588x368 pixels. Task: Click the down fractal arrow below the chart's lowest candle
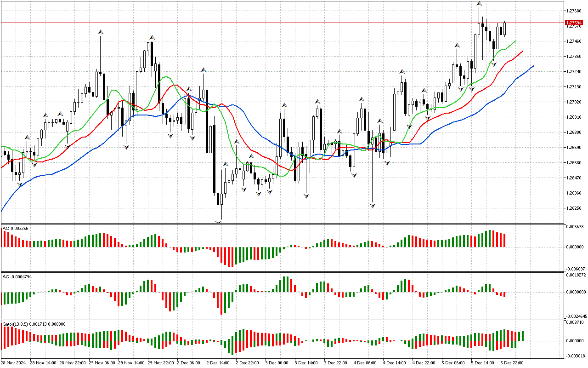[219, 222]
